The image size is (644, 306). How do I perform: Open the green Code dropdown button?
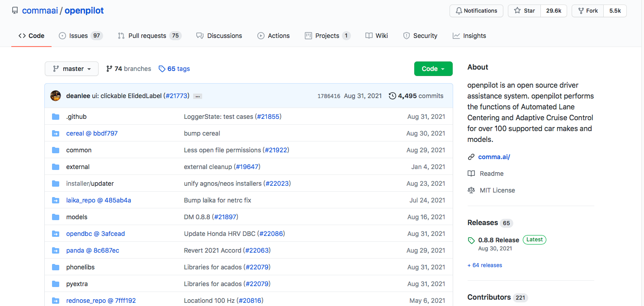click(433, 69)
